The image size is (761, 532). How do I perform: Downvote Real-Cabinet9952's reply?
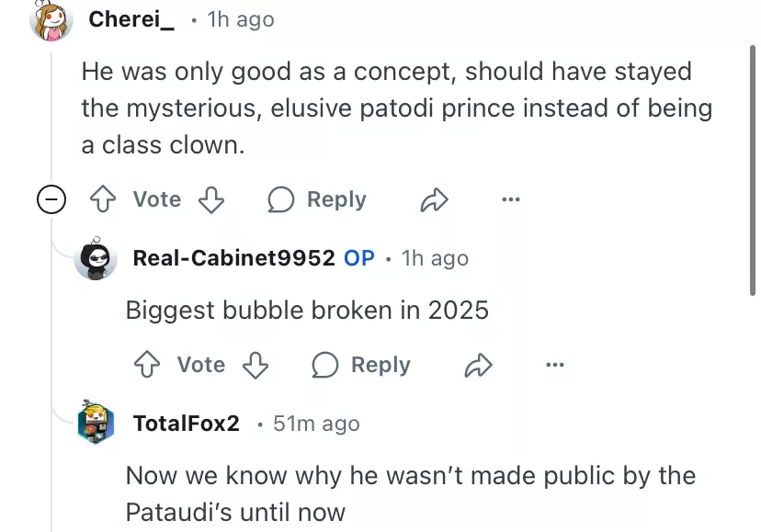(x=256, y=365)
